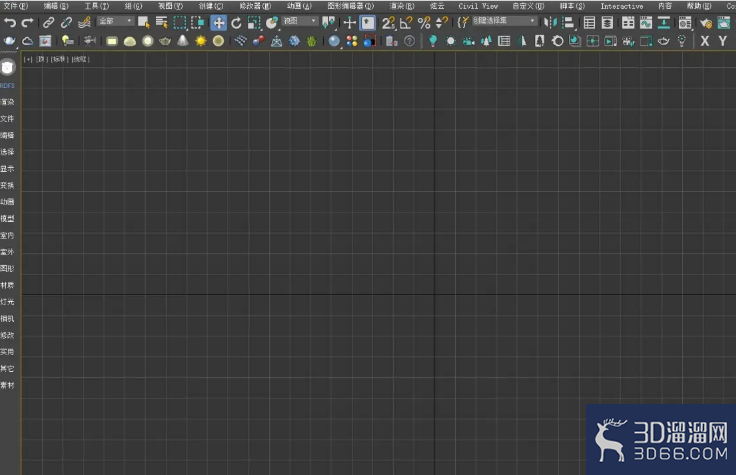This screenshot has width=736, height=475.
Task: Open the Schematic View icon
Action: 664,23
